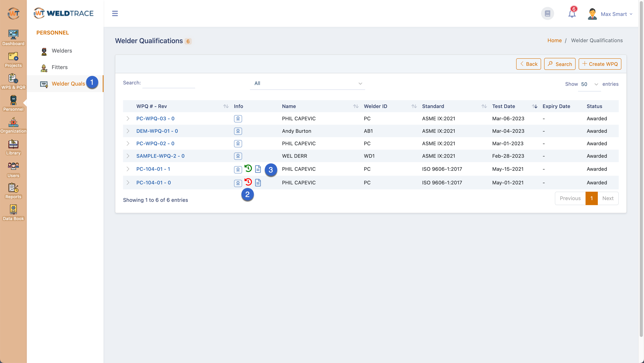Open certificate info icon for PC-WPQ-02
This screenshot has width=644, height=363.
click(238, 144)
